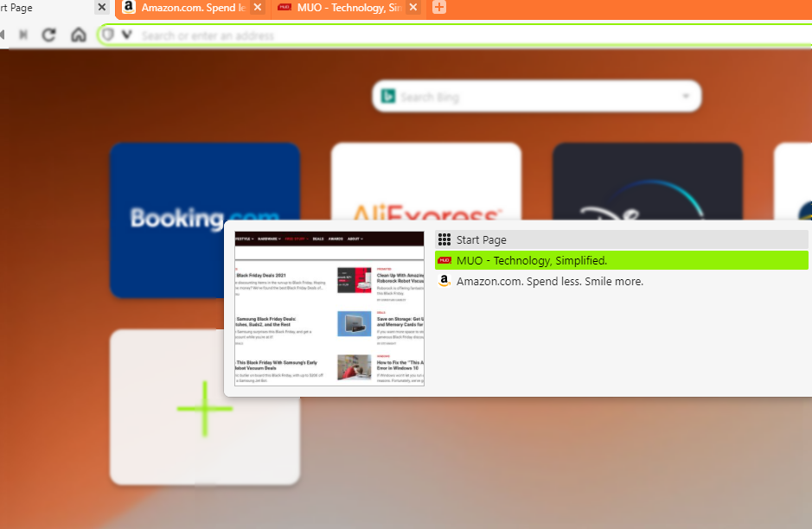Click the Vivaldi icon in the address bar

pyautogui.click(x=127, y=35)
